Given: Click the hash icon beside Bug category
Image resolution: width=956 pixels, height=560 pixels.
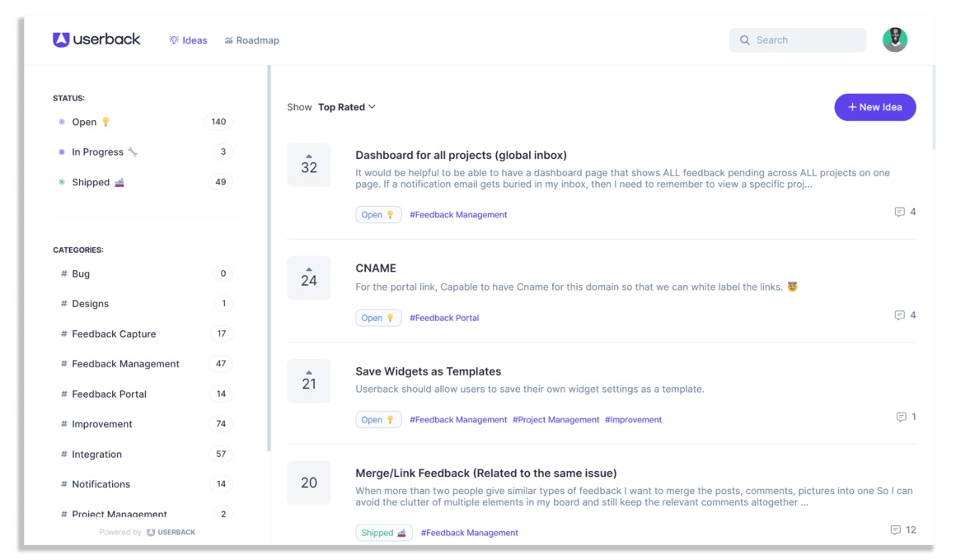Looking at the screenshot, I should 64,273.
